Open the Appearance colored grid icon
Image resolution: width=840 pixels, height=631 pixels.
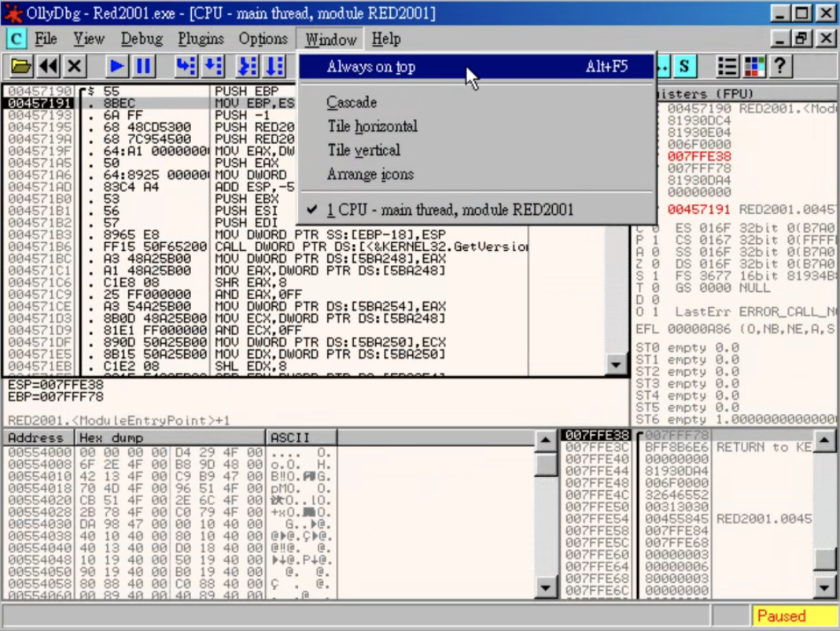(754, 66)
